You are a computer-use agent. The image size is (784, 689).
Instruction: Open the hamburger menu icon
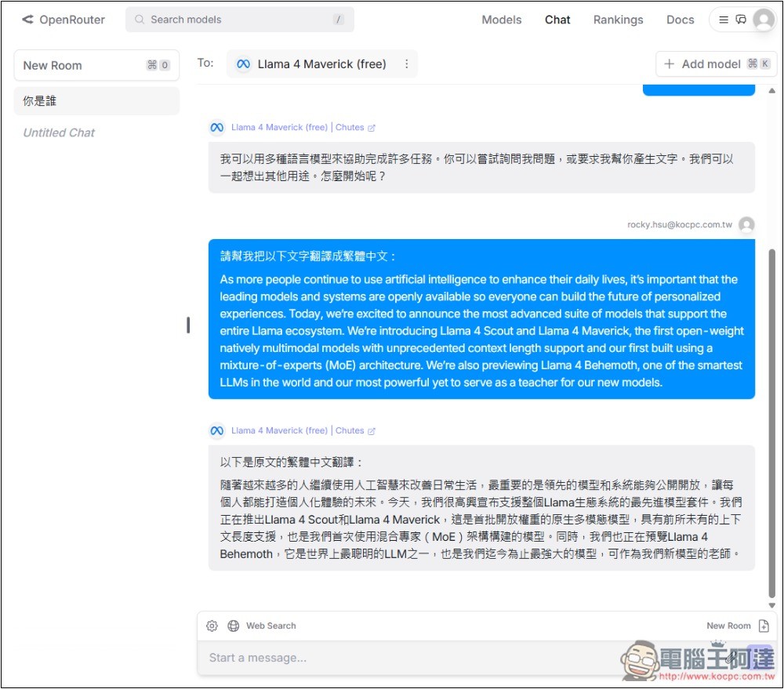coord(724,20)
